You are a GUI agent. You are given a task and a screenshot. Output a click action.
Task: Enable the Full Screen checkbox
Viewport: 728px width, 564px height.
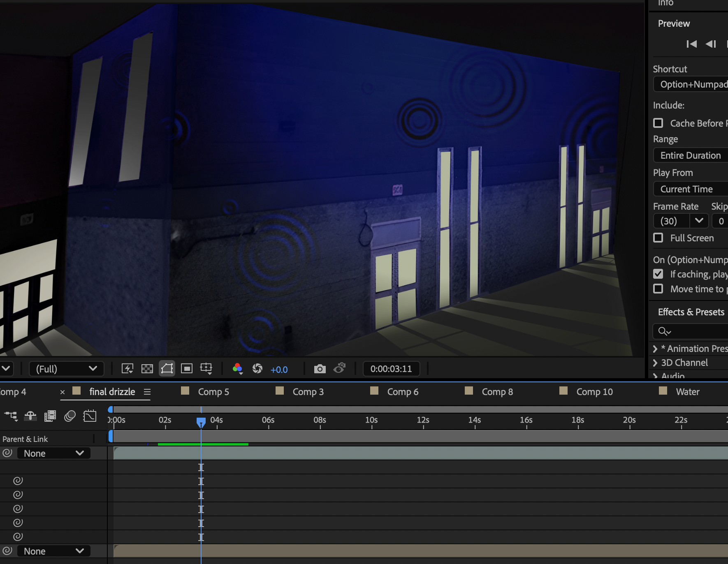pyautogui.click(x=658, y=238)
